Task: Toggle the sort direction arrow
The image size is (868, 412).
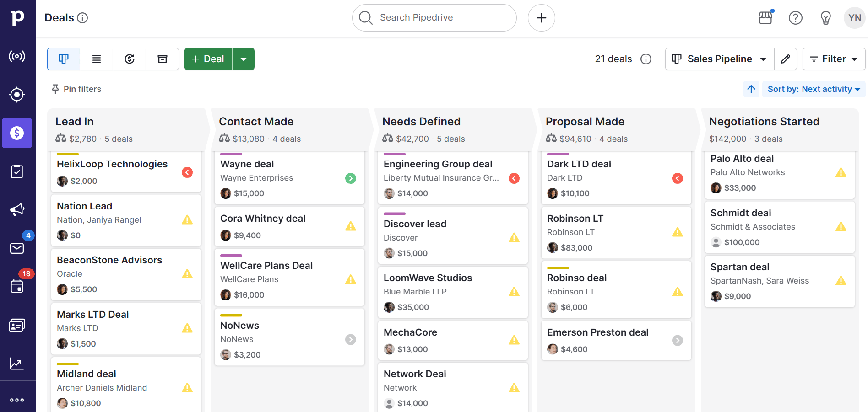Action: tap(751, 89)
